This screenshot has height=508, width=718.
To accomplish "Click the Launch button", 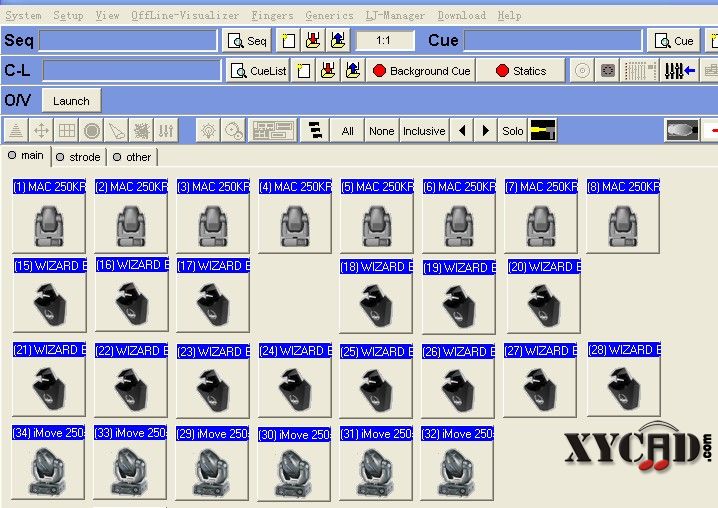I will [x=71, y=100].
